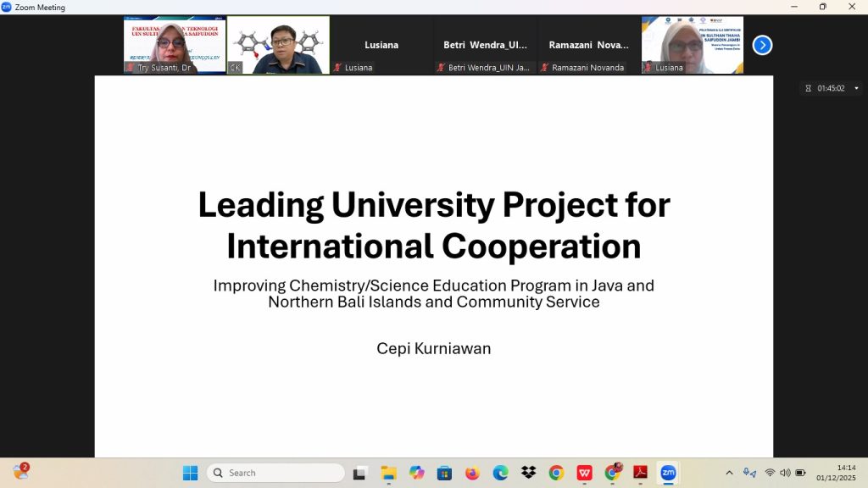Image resolution: width=868 pixels, height=488 pixels.
Task: Open Microsoft Store taskbar icon
Action: (x=444, y=473)
